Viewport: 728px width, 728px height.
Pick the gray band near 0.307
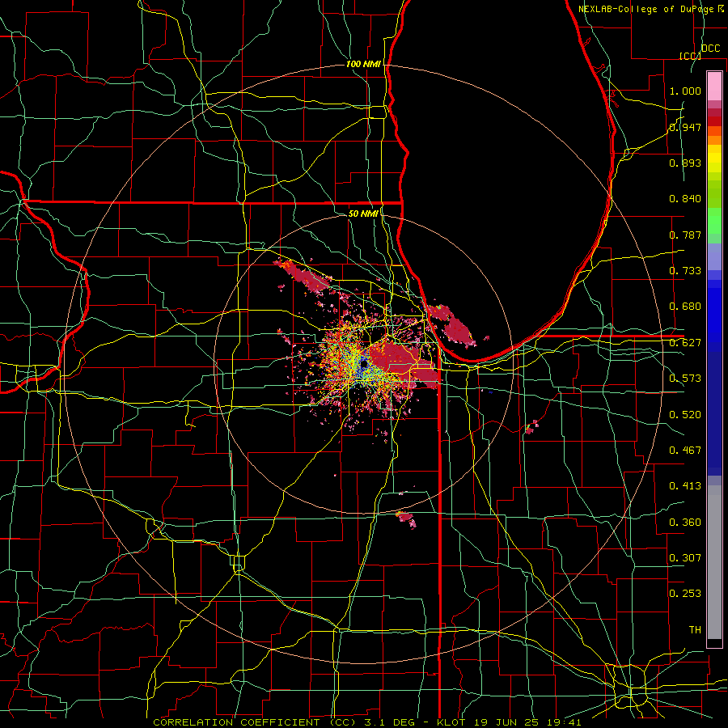714,562
